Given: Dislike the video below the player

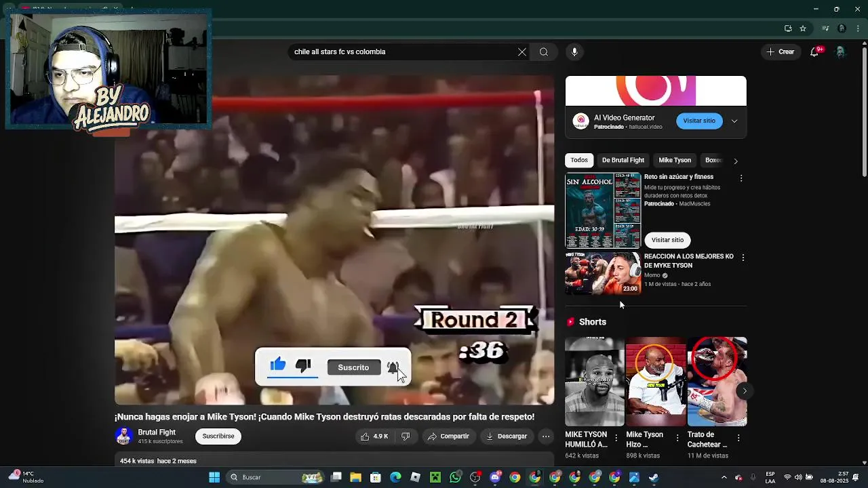Looking at the screenshot, I should (406, 436).
